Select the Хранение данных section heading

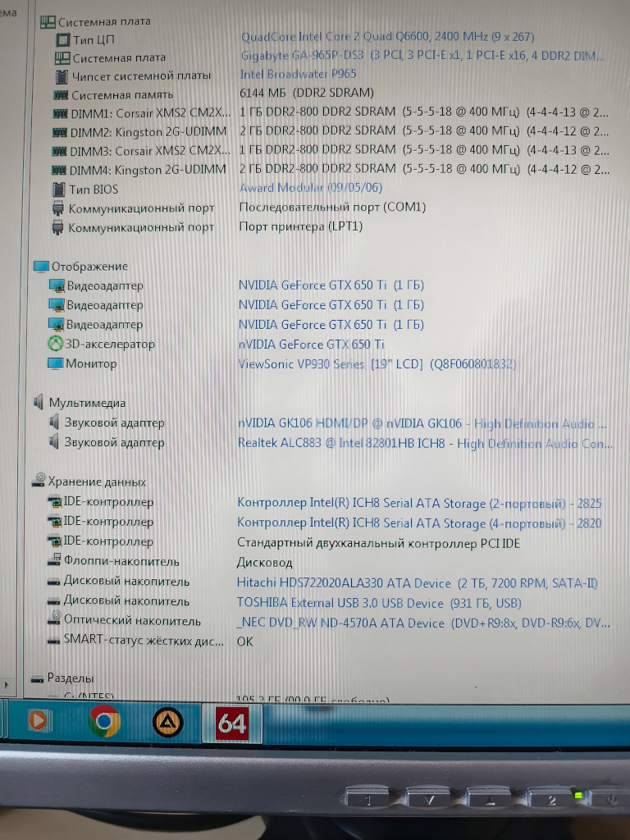pos(97,482)
